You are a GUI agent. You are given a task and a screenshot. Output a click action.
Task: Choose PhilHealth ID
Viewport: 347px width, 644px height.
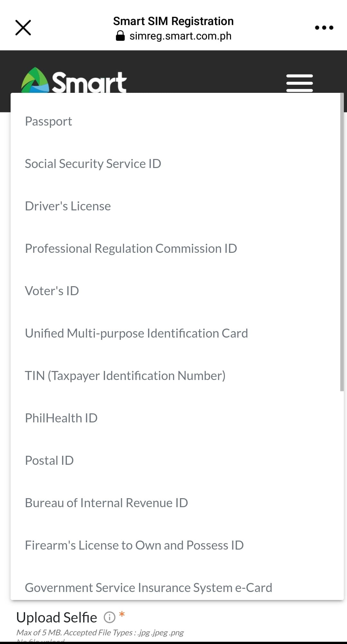(x=61, y=418)
